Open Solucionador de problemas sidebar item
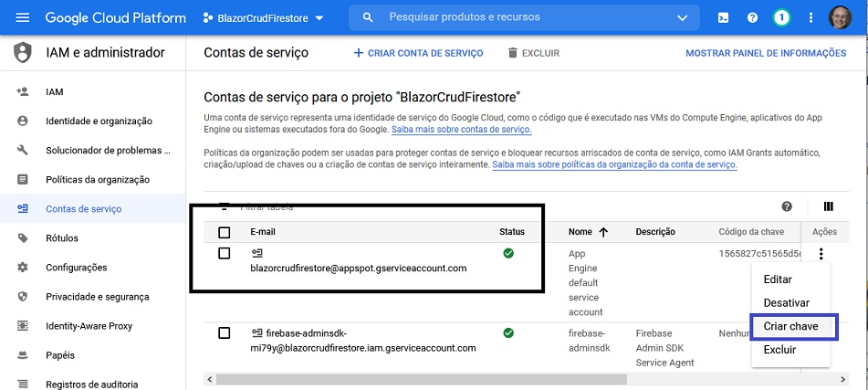Screen dimensions: 868x390 (108, 150)
